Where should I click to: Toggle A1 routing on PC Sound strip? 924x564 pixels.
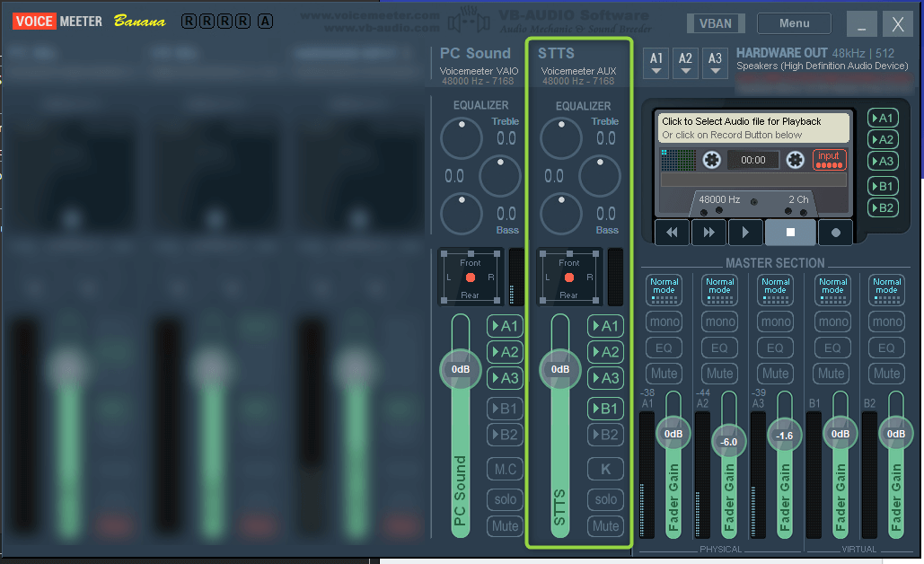[505, 326]
